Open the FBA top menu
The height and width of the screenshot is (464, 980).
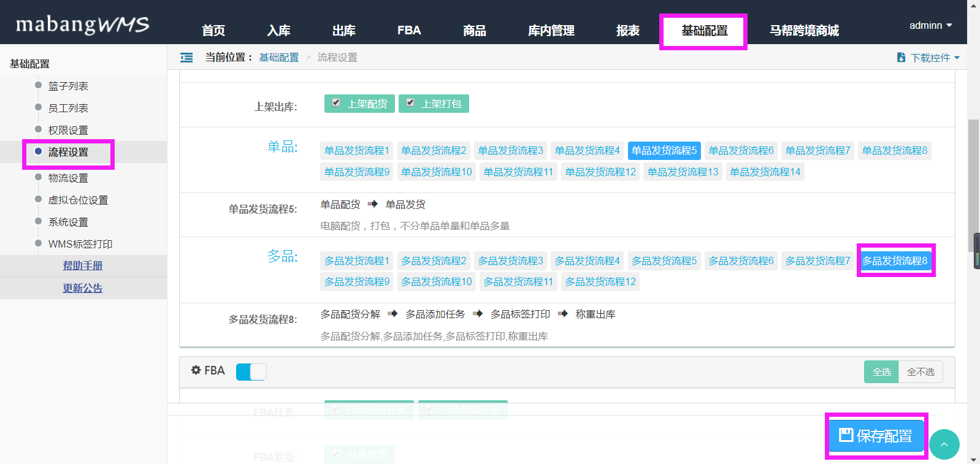(x=409, y=31)
